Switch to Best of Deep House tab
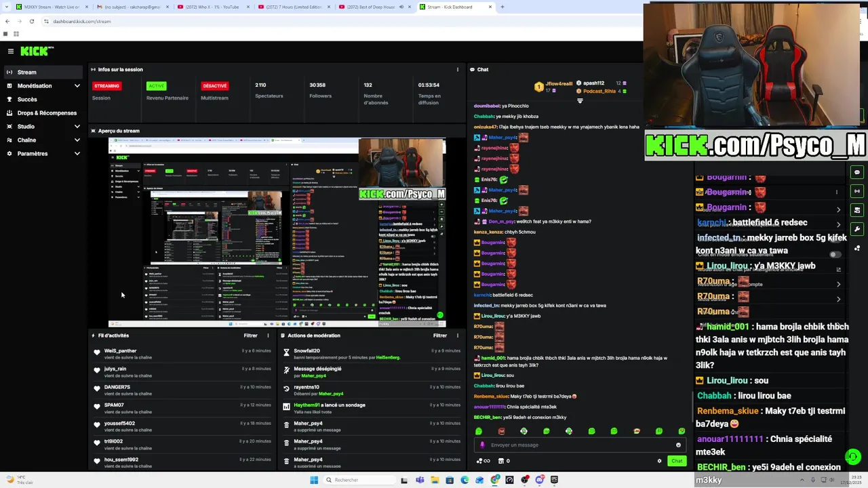 tap(373, 7)
